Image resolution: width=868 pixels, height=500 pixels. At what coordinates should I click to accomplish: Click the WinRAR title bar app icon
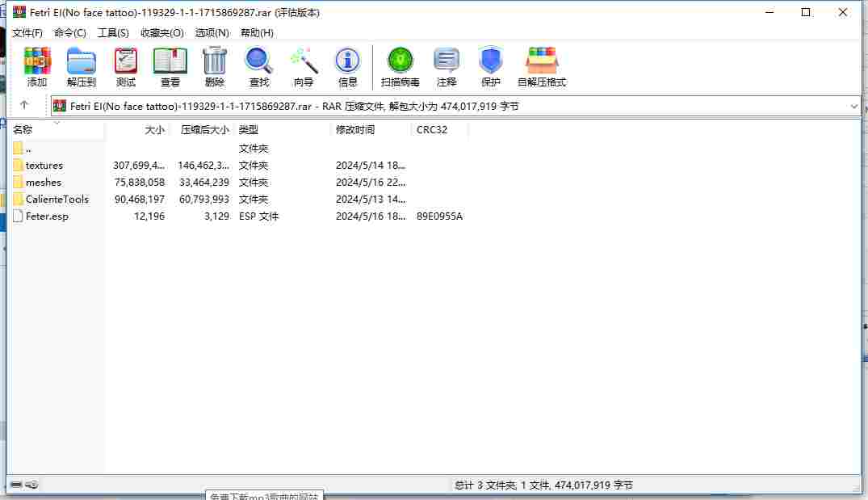tap(19, 11)
